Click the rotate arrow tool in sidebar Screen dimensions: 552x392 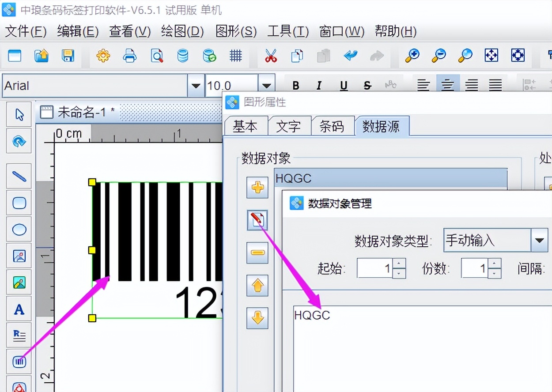click(x=19, y=141)
